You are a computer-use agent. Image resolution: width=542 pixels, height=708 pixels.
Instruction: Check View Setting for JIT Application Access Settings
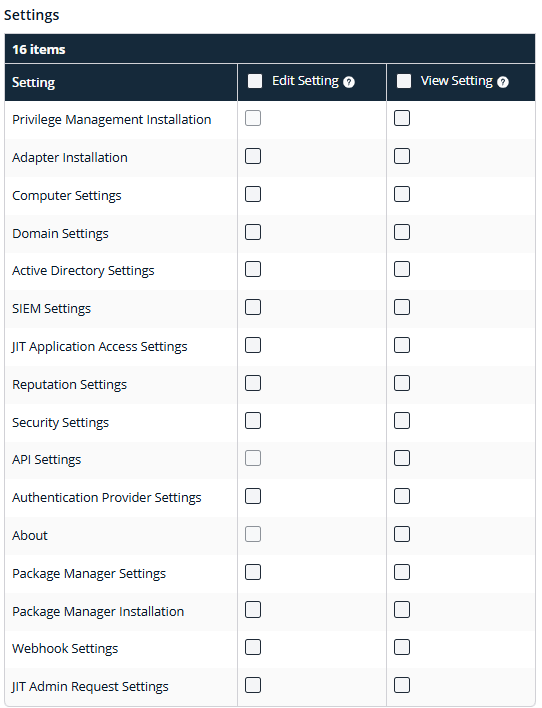pyautogui.click(x=402, y=345)
